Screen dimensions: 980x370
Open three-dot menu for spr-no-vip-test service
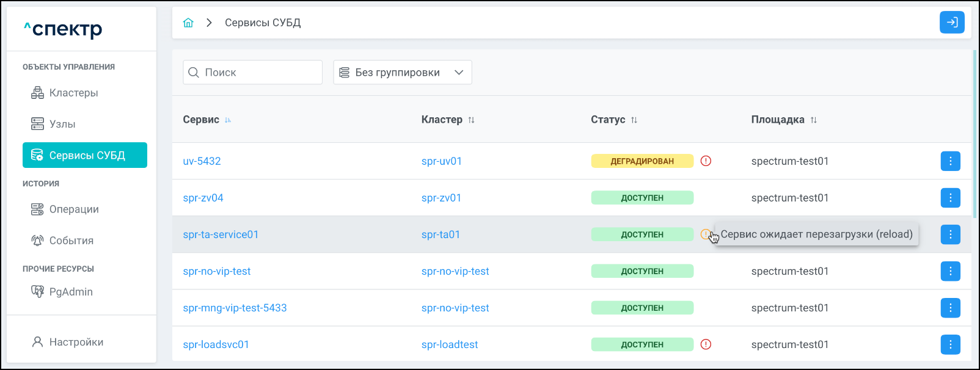tap(950, 271)
